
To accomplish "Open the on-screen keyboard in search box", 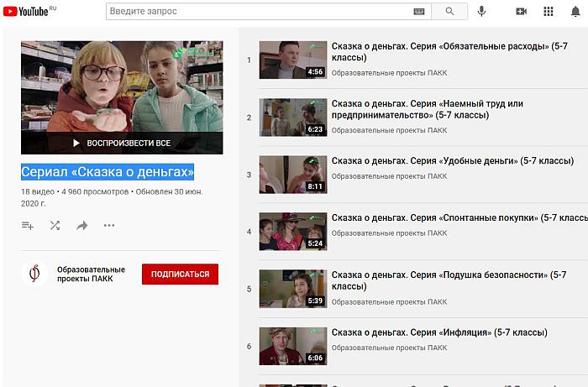I will tap(419, 11).
